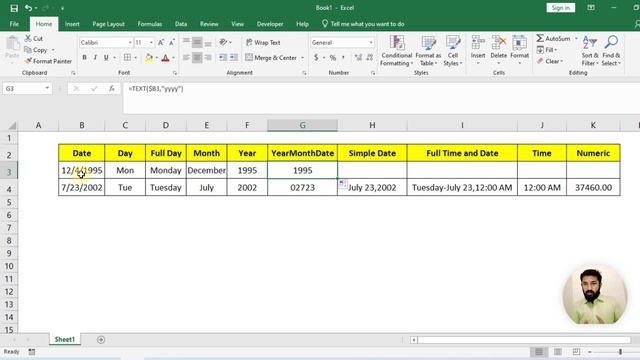The height and width of the screenshot is (360, 640).
Task: Switch to the Insert tab
Action: pos(72,24)
